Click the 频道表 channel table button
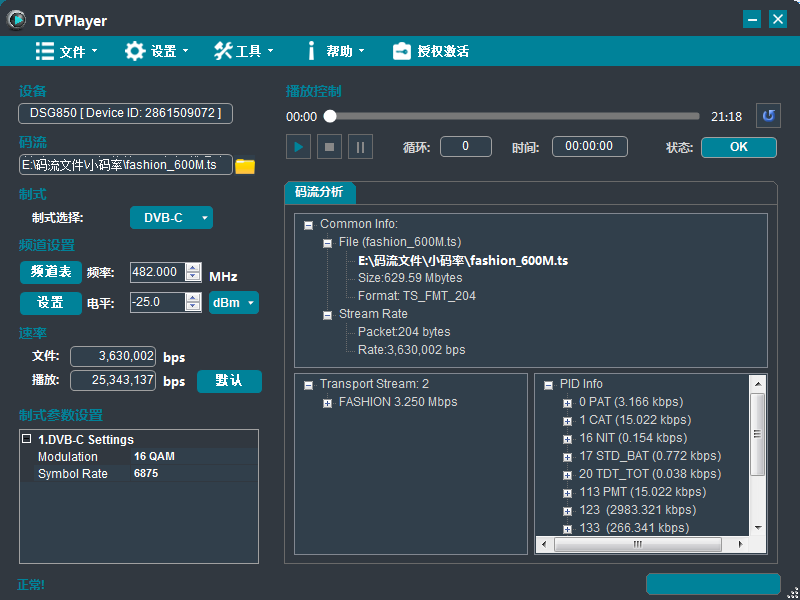Viewport: 800px width, 600px height. (50, 272)
